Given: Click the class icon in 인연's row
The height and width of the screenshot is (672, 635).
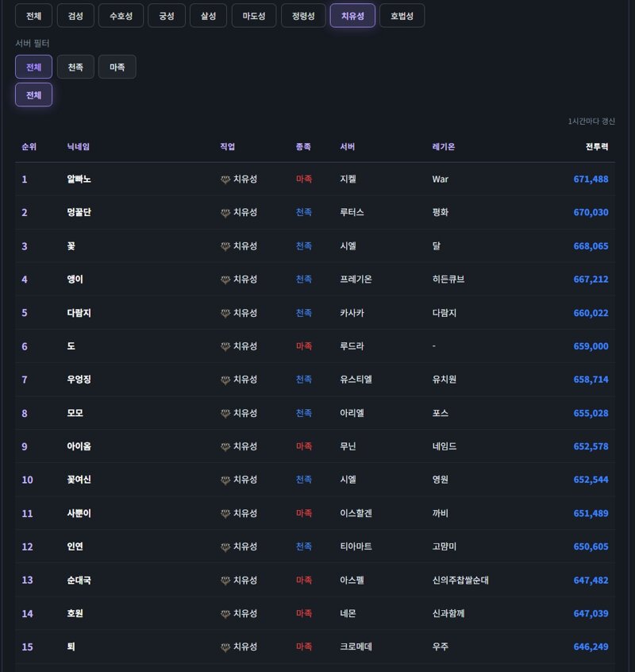Looking at the screenshot, I should (x=225, y=546).
